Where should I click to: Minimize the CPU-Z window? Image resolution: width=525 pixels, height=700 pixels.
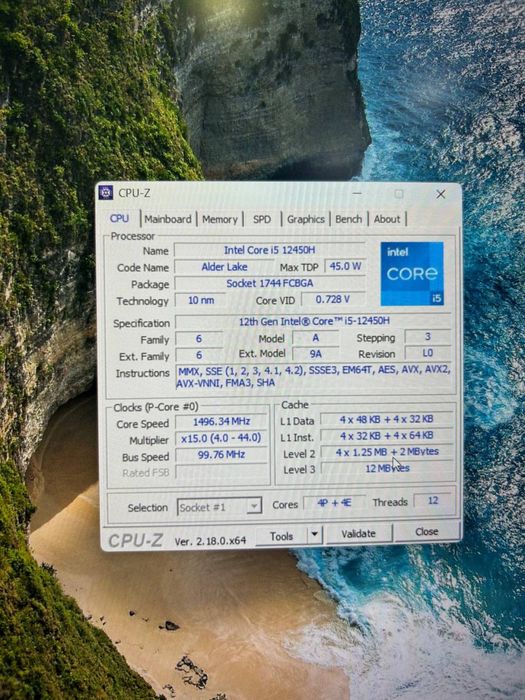click(357, 193)
